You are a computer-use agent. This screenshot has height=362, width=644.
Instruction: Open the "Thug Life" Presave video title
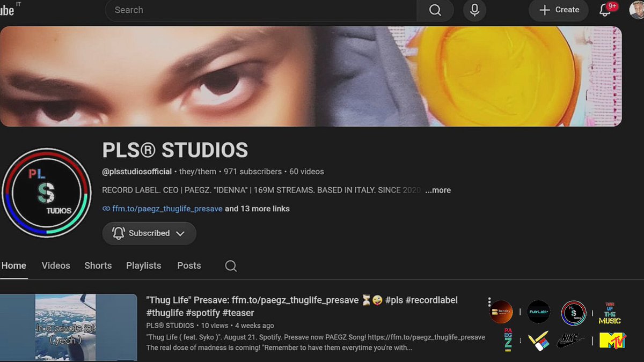(x=302, y=306)
